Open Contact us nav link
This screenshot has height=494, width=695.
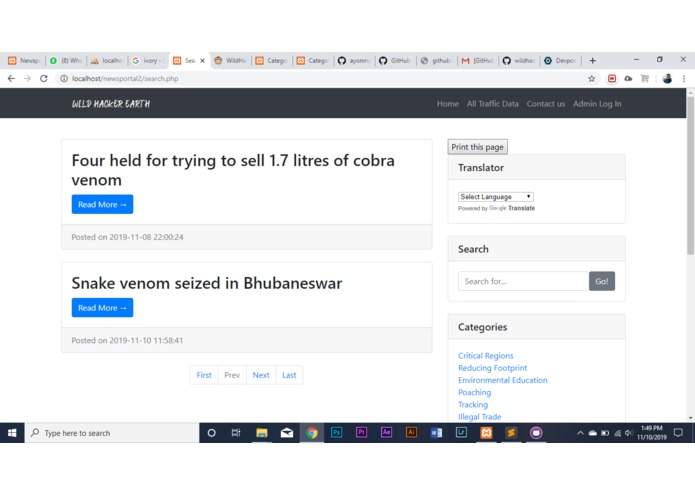(546, 104)
